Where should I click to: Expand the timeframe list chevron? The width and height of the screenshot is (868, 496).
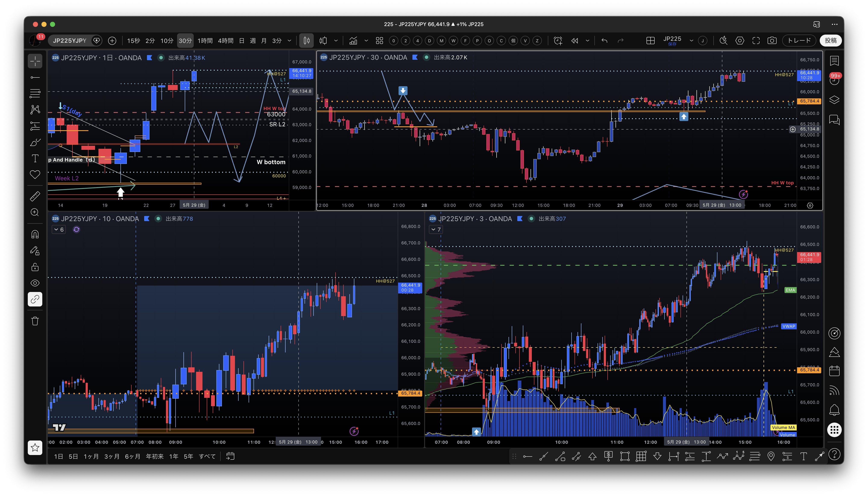289,41
